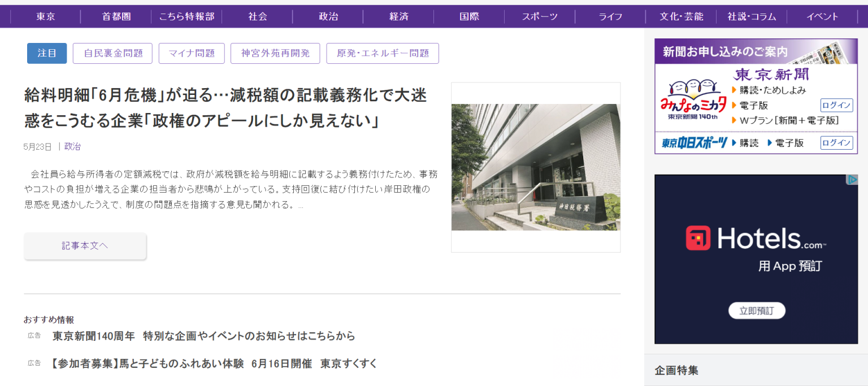Open the 政治 category link below the date
This screenshot has width=868, height=386.
pos(72,146)
